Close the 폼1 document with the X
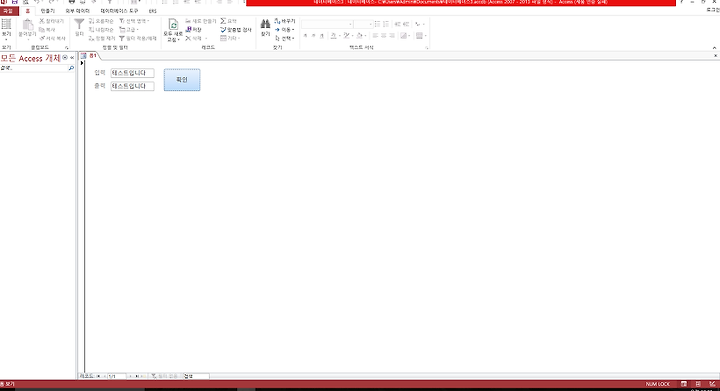Image resolution: width=720 pixels, height=391 pixels. tap(715, 56)
